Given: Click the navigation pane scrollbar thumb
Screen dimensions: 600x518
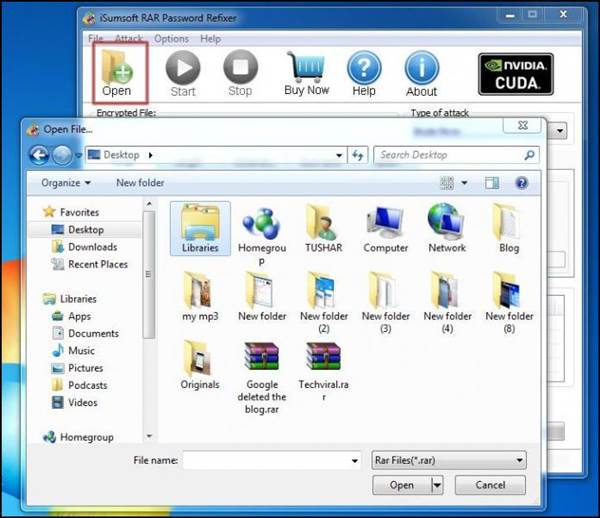Looking at the screenshot, I should click(x=149, y=274).
